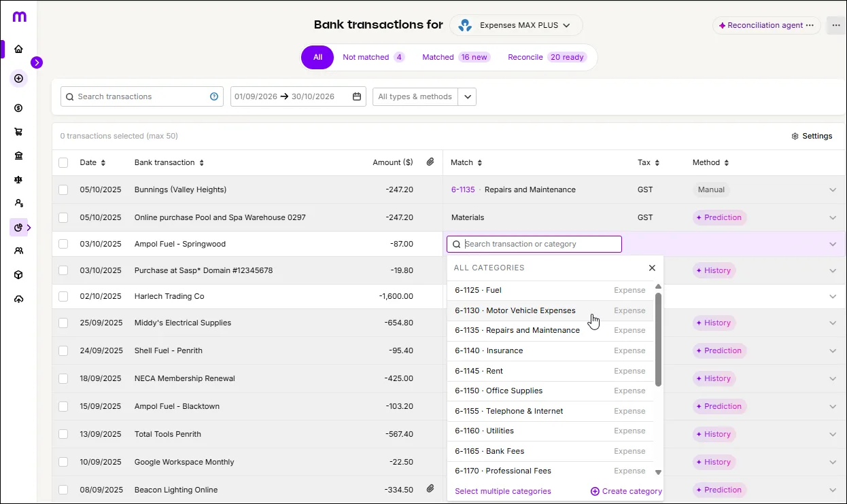
Task: Tick the checkbox for Shell Fuel - Penrith
Action: [x=63, y=350]
